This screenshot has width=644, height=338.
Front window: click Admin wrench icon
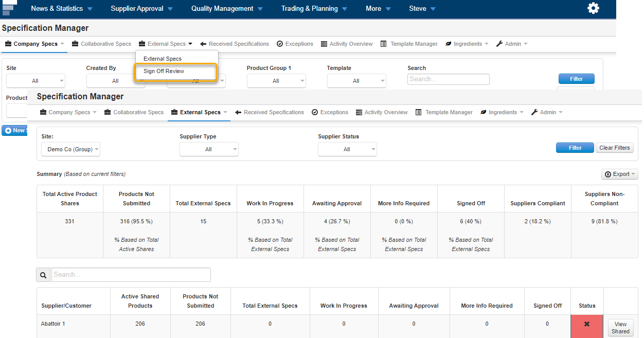[534, 112]
